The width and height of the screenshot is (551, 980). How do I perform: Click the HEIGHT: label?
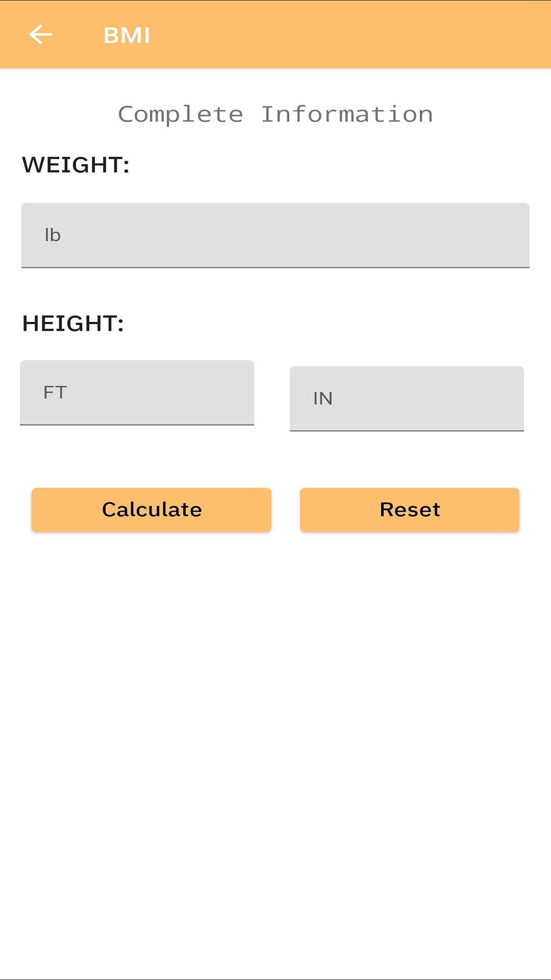(x=73, y=324)
